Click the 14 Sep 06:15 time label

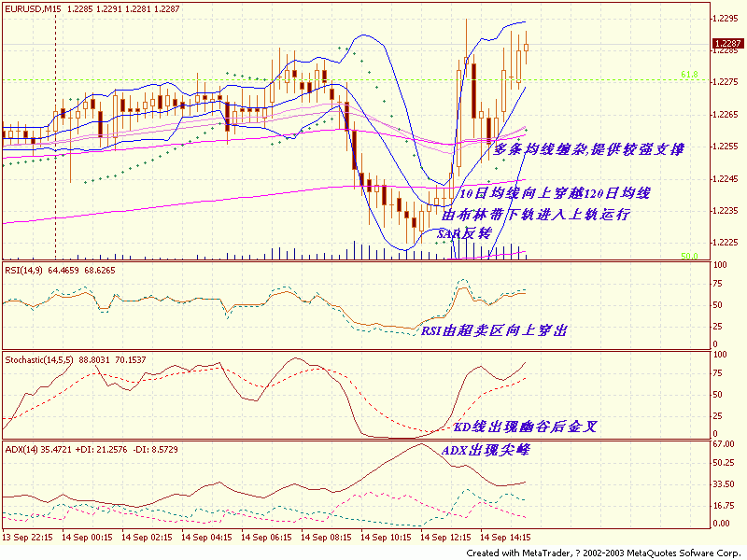(x=266, y=538)
